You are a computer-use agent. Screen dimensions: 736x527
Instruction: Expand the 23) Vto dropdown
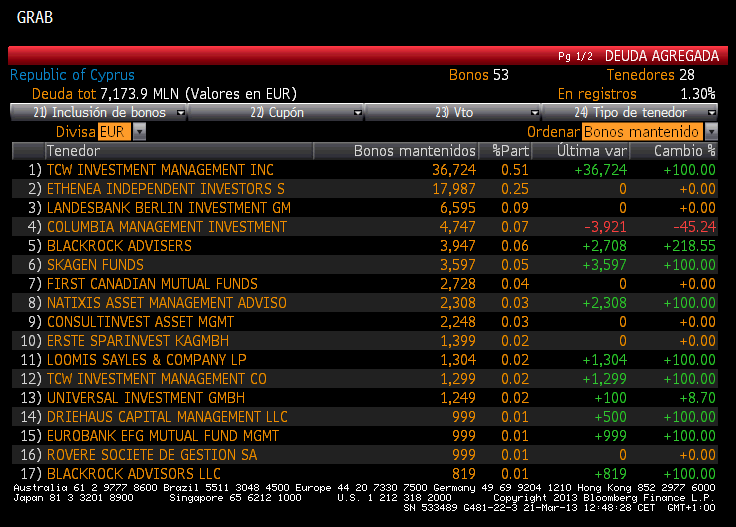click(x=452, y=113)
